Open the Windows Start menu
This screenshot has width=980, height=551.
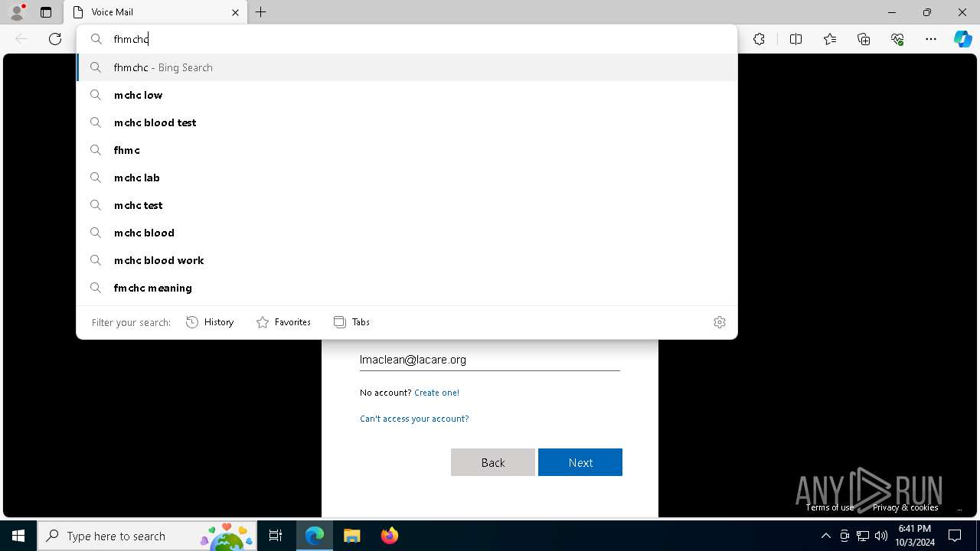click(x=18, y=536)
